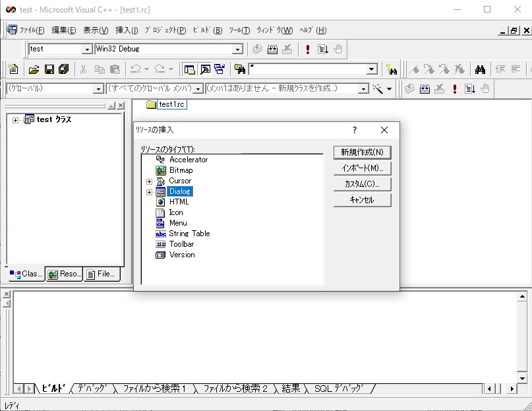Screen dimensions: 532x411
Task: Open the Help (ヘルプ) menu
Action: [x=313, y=30]
